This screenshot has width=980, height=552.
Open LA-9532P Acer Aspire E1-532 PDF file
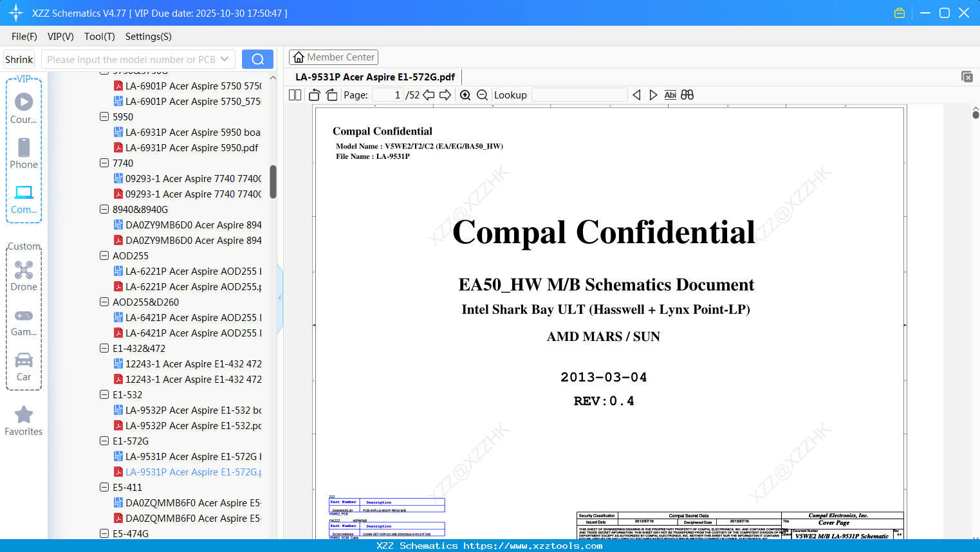pyautogui.click(x=187, y=425)
